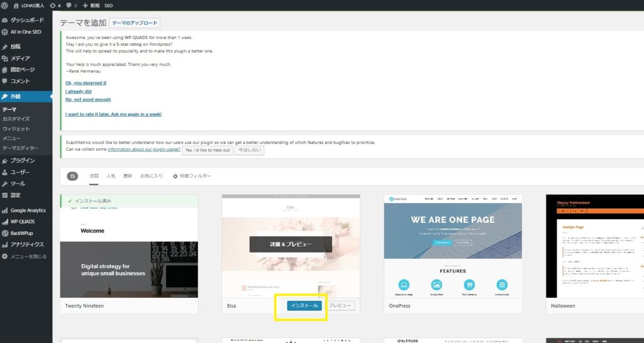Open ダッシュボード in sidebar
644x343 pixels.
point(26,20)
